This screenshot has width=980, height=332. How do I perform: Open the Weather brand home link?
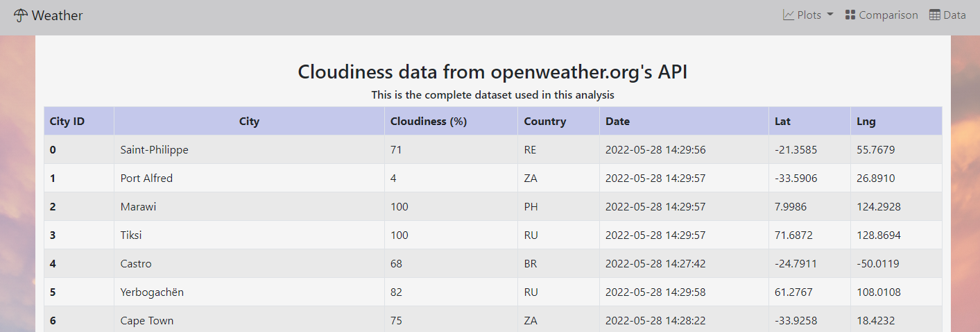[x=49, y=15]
